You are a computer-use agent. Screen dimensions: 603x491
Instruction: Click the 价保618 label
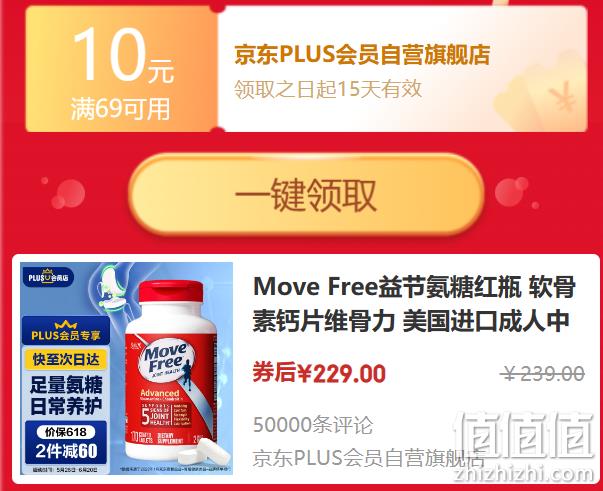(66, 432)
